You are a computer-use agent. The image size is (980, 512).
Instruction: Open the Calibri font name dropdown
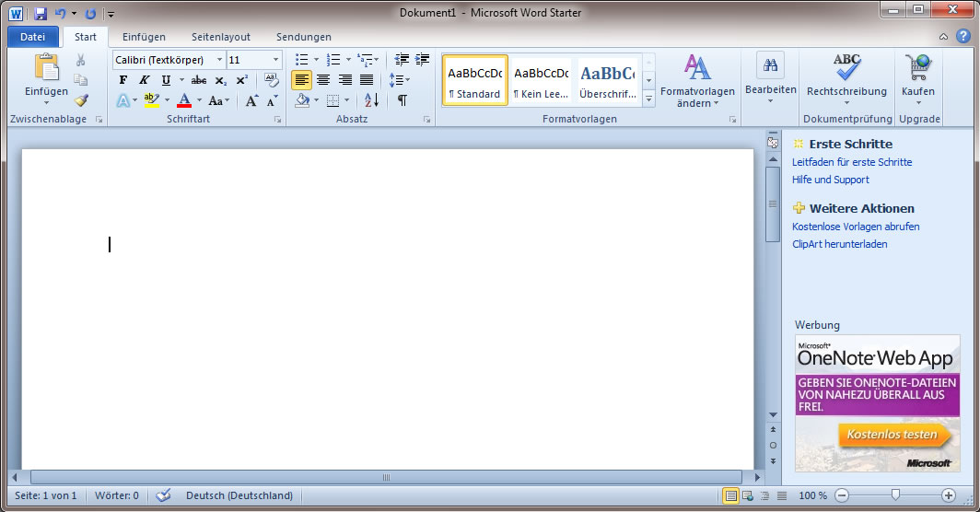(x=219, y=59)
